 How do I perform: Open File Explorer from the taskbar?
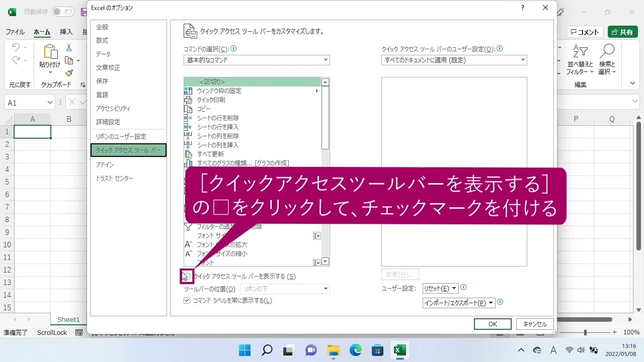coord(333,350)
